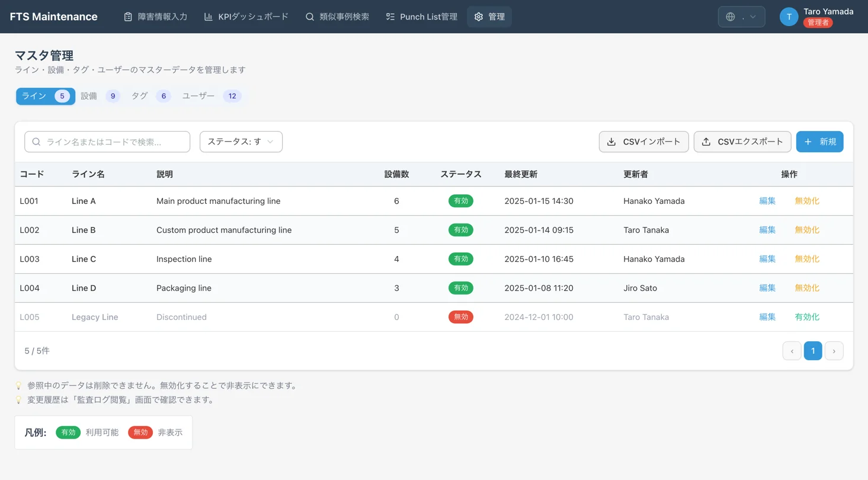This screenshot has height=480, width=868.
Task: Click the bar chart icon for KPIダッシュボード
Action: 209,17
